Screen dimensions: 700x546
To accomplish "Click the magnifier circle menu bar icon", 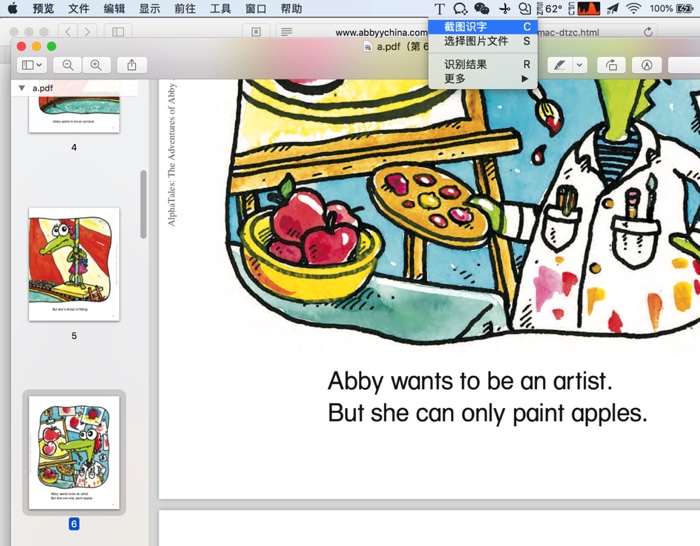I will tap(525, 8).
